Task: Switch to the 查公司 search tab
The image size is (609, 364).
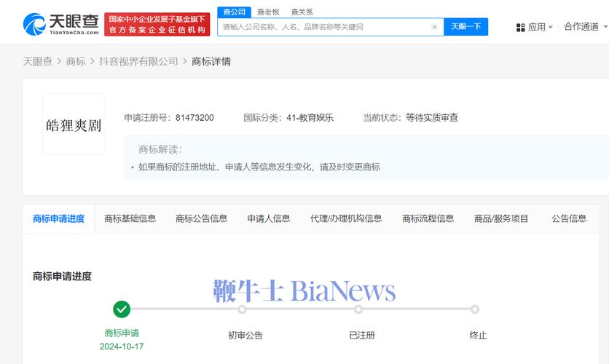Action: [x=234, y=12]
